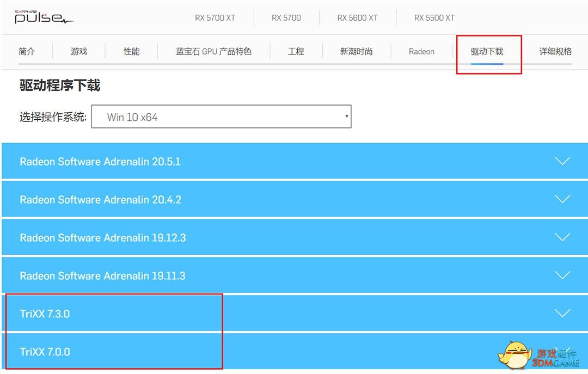Open the 蓝宝石 GPU 产品特色 tab

tap(213, 51)
